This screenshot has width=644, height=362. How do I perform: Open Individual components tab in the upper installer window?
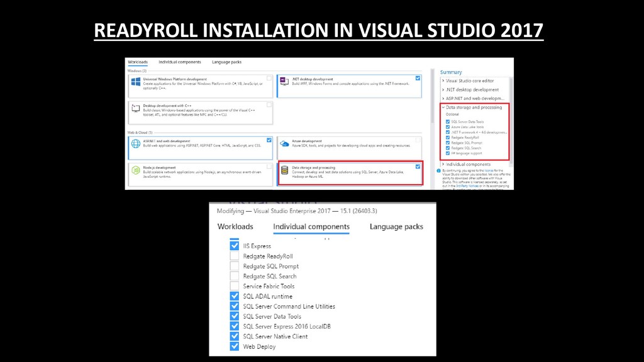[x=180, y=62]
